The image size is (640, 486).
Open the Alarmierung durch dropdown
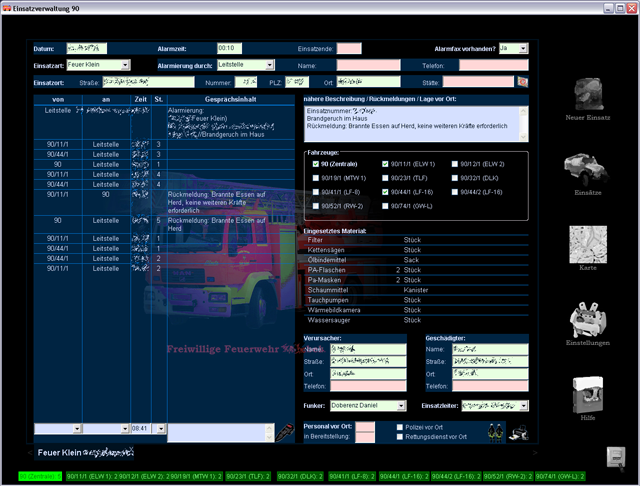[x=270, y=65]
